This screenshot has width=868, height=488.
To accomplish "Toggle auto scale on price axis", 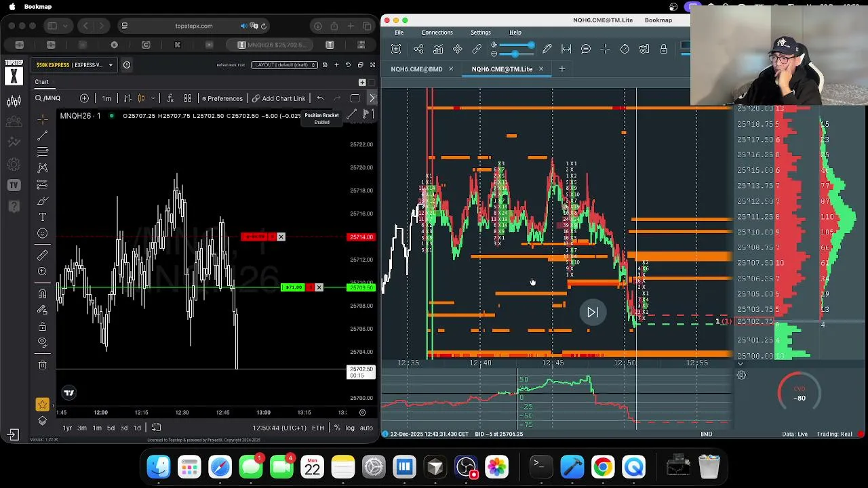I will click(366, 428).
